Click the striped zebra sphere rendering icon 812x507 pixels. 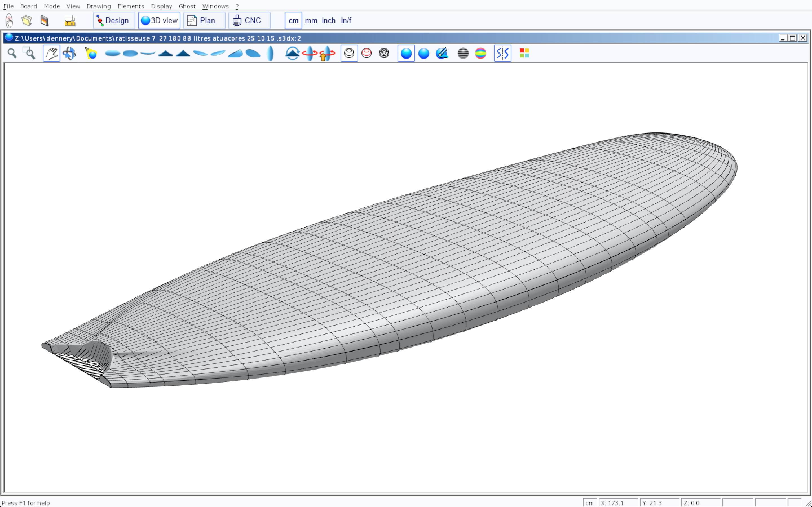463,53
